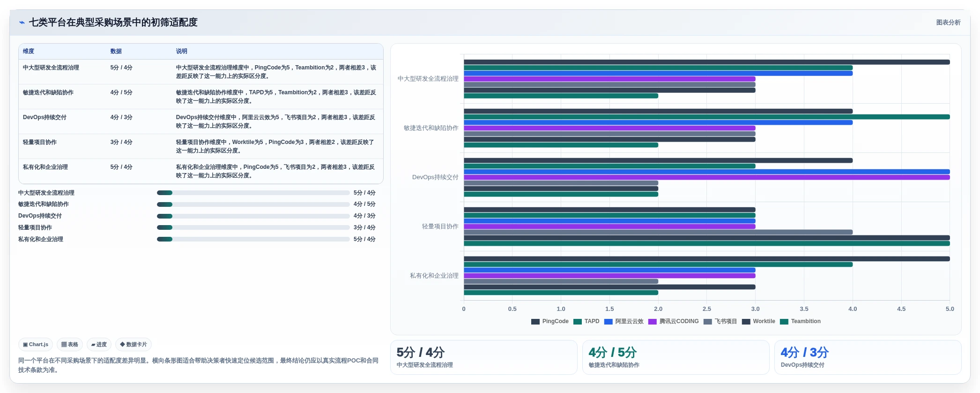
Task: Toggle the TAPD legend swatch
Action: coord(578,322)
